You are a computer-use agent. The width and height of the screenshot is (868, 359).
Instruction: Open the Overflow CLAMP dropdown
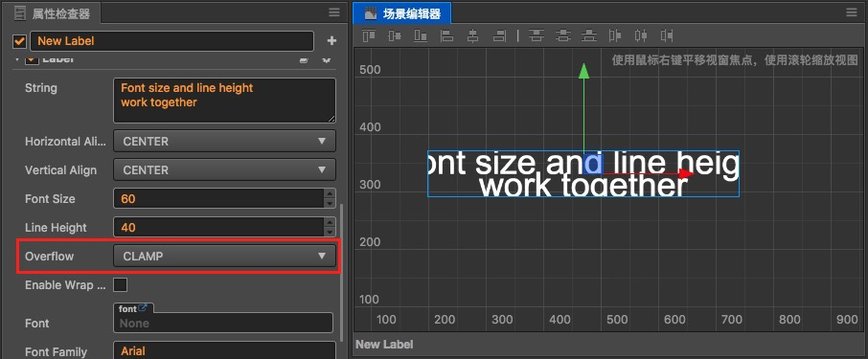pyautogui.click(x=225, y=257)
